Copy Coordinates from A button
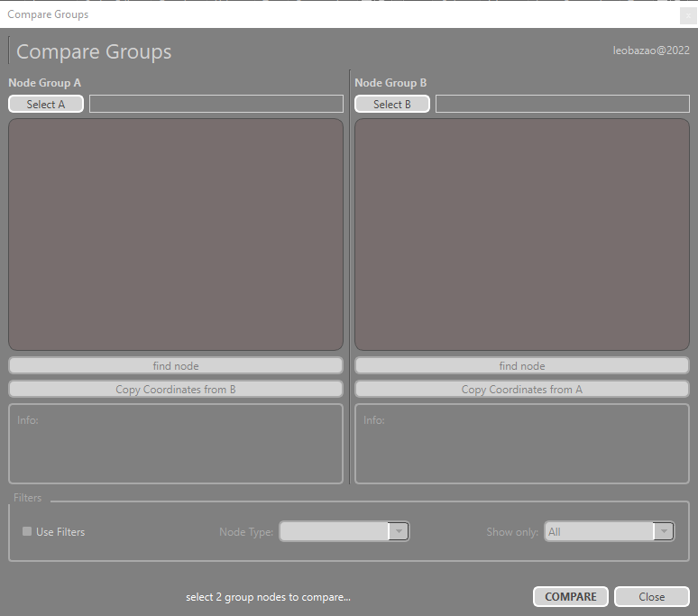 tap(522, 390)
